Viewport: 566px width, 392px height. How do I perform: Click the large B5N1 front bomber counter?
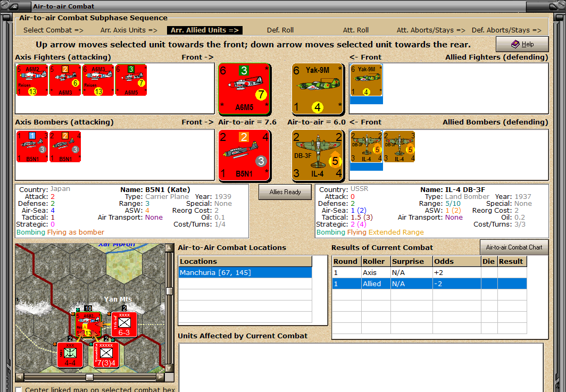244,155
